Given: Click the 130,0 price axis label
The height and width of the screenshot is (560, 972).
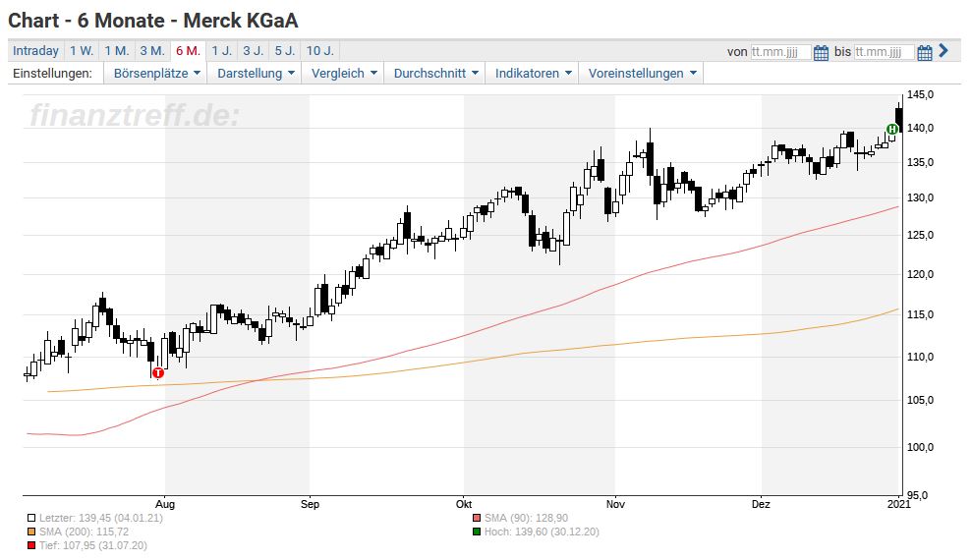Looking at the screenshot, I should click(x=920, y=198).
